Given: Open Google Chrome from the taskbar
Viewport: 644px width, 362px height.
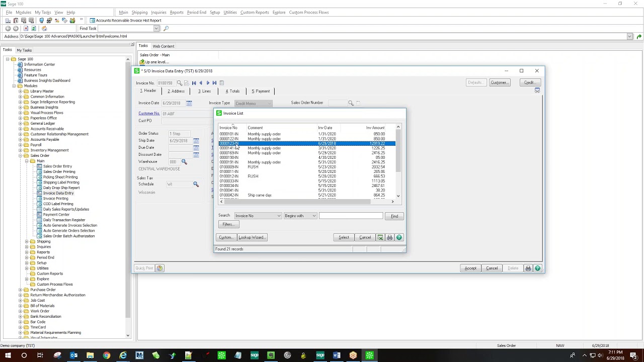Looking at the screenshot, I should pyautogui.click(x=107, y=355).
